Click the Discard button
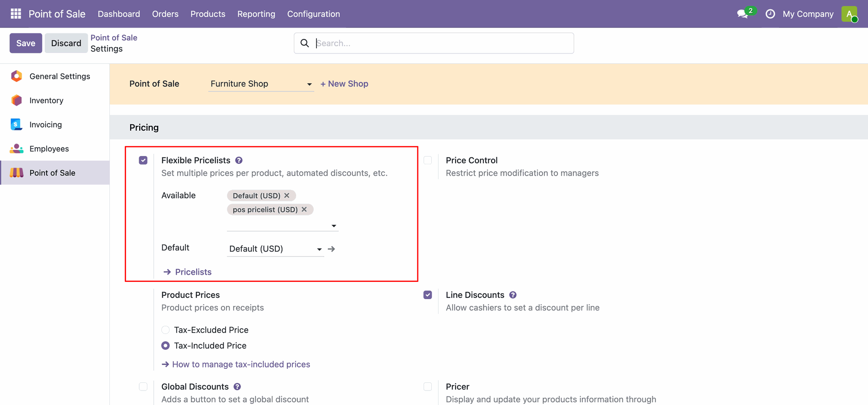The image size is (868, 405). [66, 43]
